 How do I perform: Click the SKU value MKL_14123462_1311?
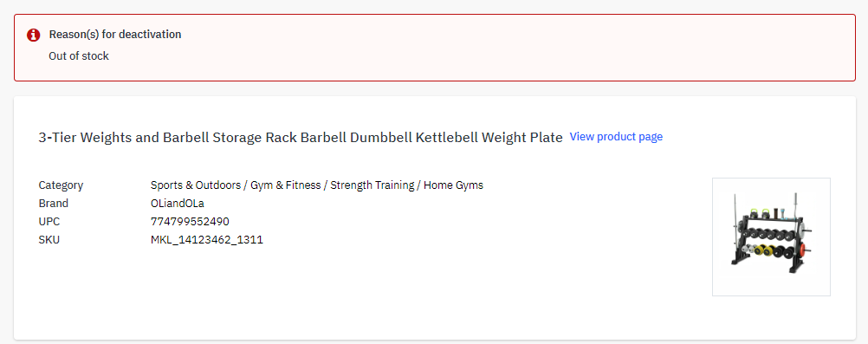[207, 240]
